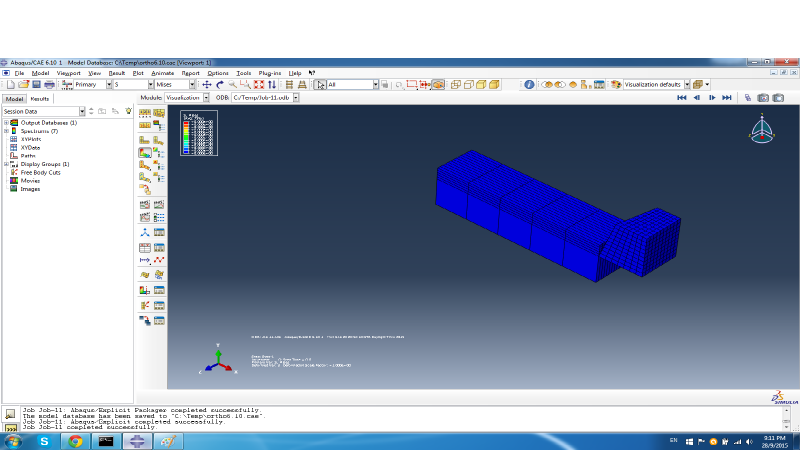Image resolution: width=800 pixels, height=450 pixels.
Task: Open the Visualization defaults dropdown
Action: pyautogui.click(x=687, y=85)
